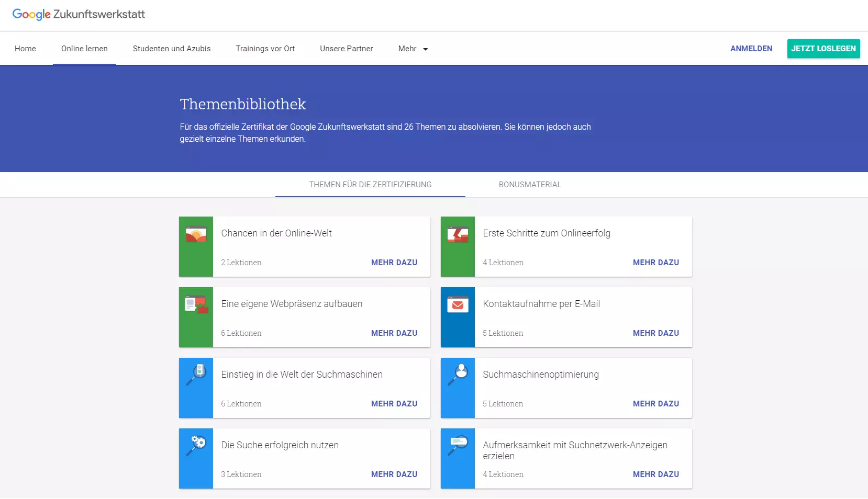The image size is (868, 499).
Task: Expand the Mehr dropdown menu
Action: point(413,49)
